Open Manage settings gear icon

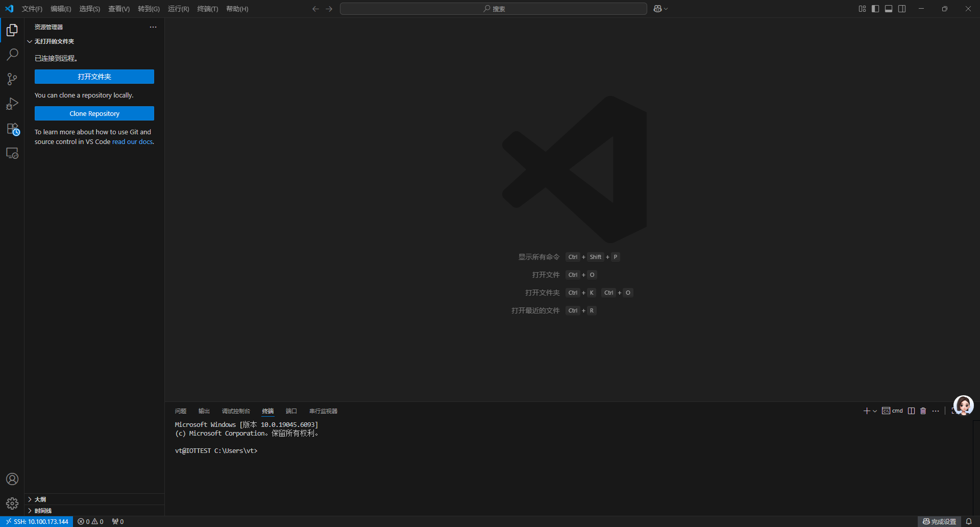click(12, 503)
